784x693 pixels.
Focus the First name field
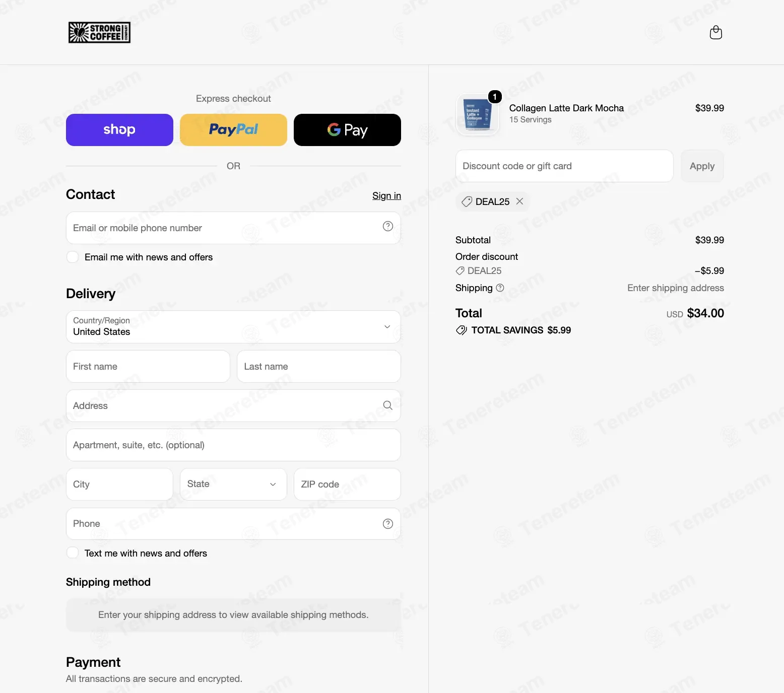click(x=148, y=367)
